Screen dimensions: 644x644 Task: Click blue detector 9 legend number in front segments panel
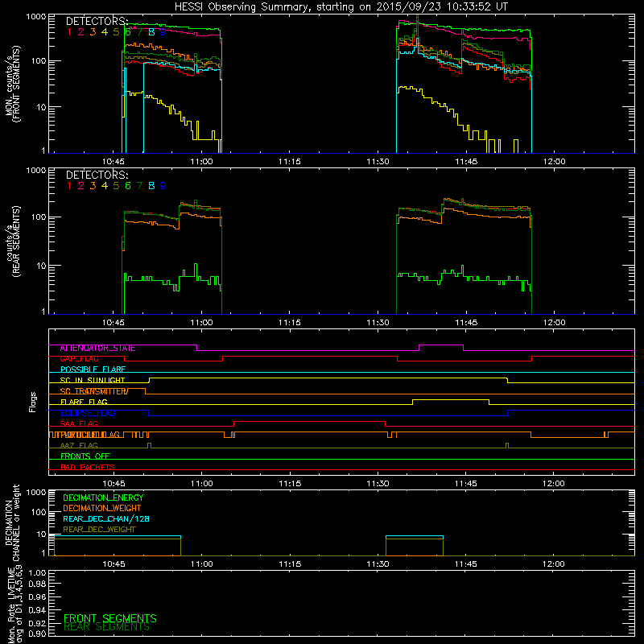[163, 32]
